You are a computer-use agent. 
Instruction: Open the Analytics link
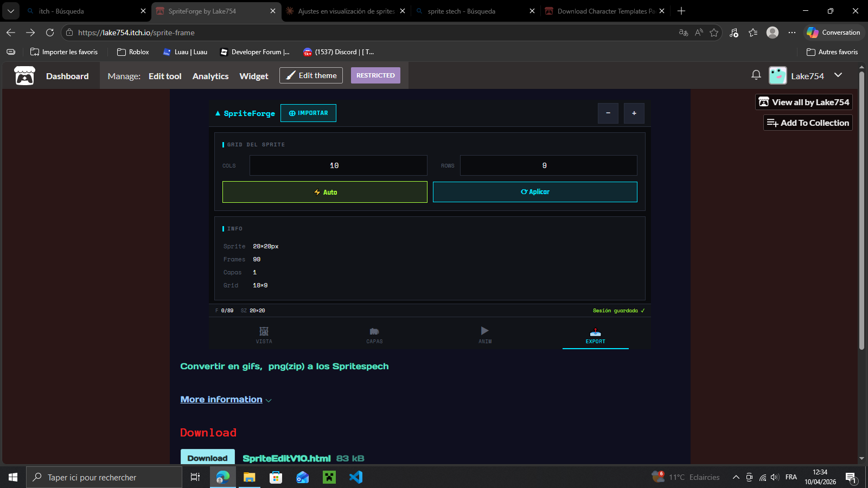coord(210,76)
